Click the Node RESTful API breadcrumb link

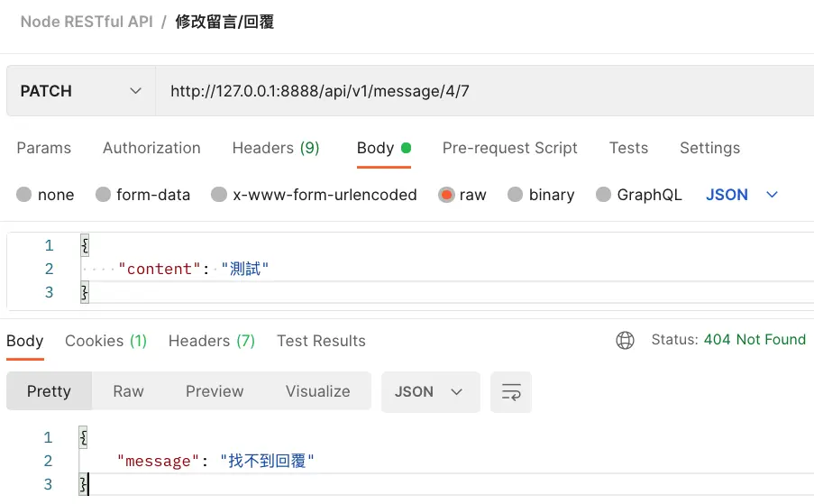[87, 22]
